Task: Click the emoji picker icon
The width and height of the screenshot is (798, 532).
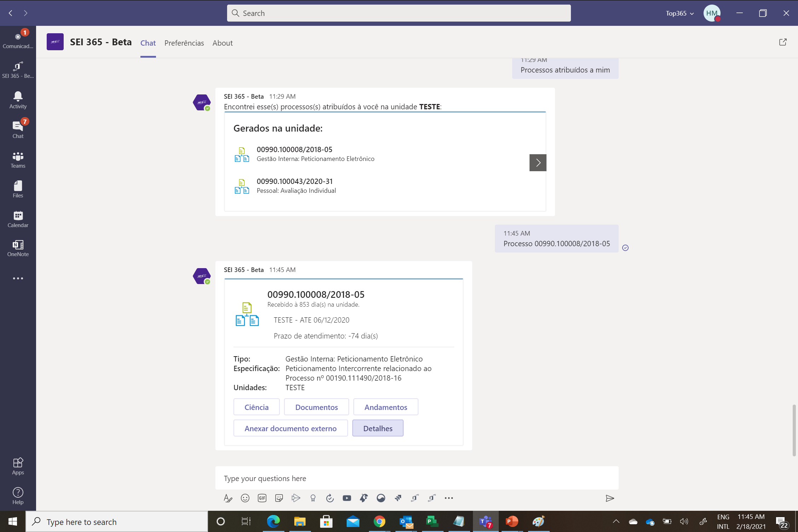Action: click(x=245, y=498)
